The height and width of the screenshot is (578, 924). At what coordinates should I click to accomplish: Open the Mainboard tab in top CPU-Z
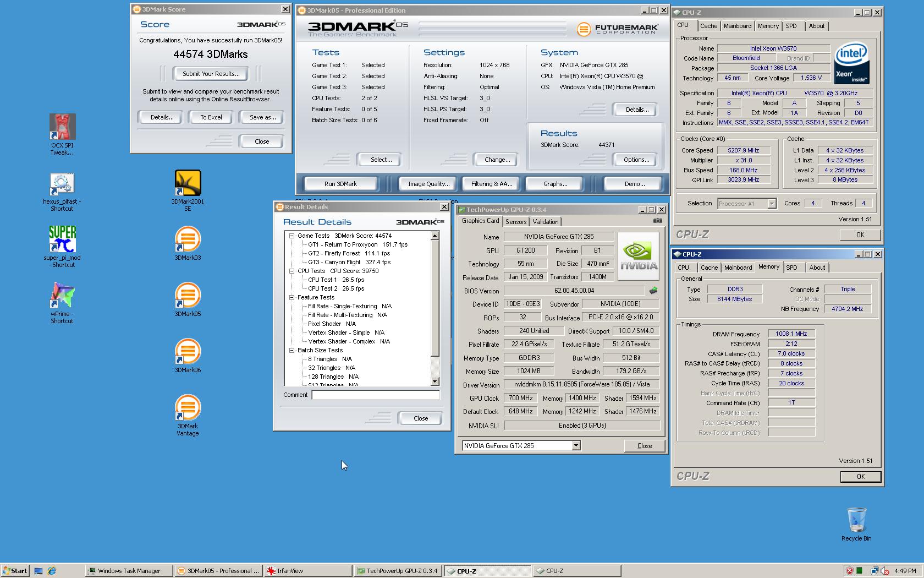tap(738, 26)
